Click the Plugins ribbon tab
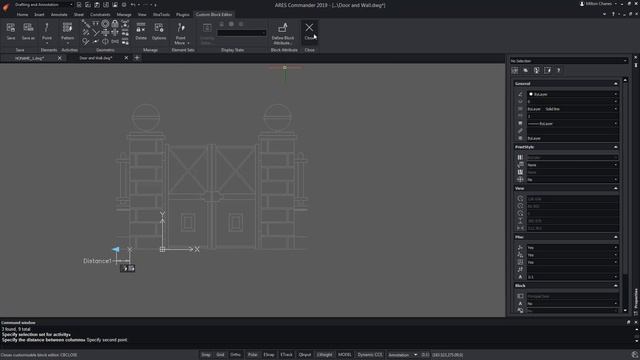Image resolution: width=640 pixels, height=360 pixels. click(182, 14)
